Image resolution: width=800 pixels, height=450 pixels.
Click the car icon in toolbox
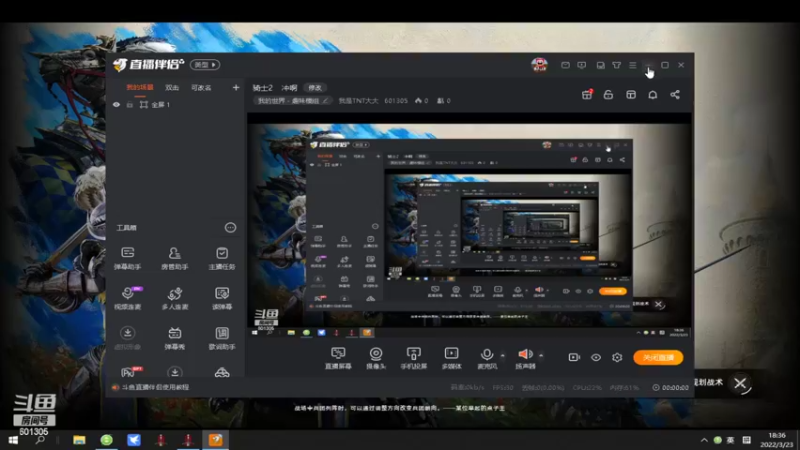tap(222, 372)
